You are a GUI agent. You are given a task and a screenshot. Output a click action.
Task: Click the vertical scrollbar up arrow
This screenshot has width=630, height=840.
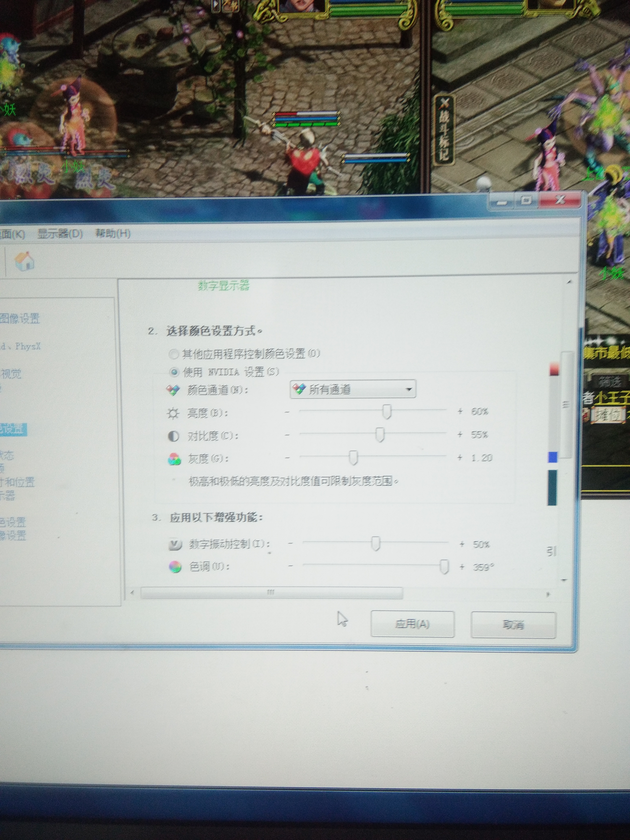[x=569, y=282]
